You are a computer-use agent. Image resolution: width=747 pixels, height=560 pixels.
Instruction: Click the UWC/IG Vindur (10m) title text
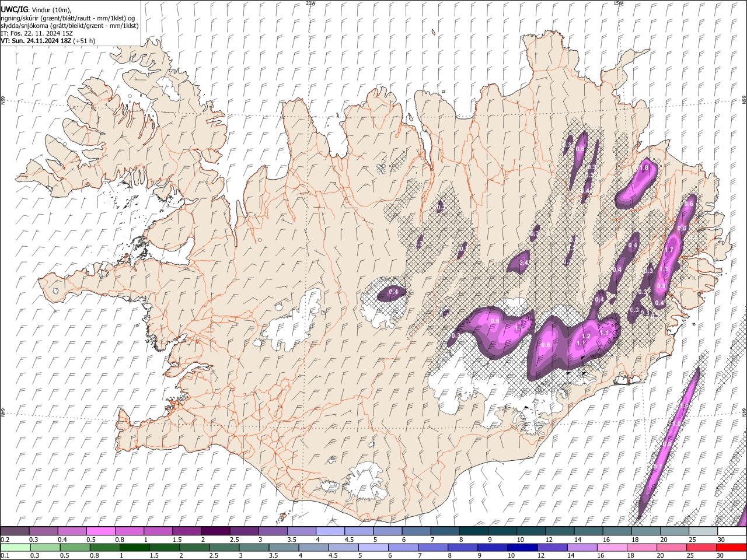[36, 9]
